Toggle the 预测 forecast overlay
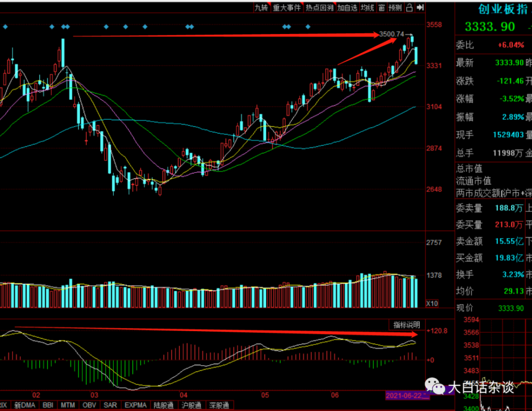The width and height of the screenshot is (532, 411). pos(395,7)
